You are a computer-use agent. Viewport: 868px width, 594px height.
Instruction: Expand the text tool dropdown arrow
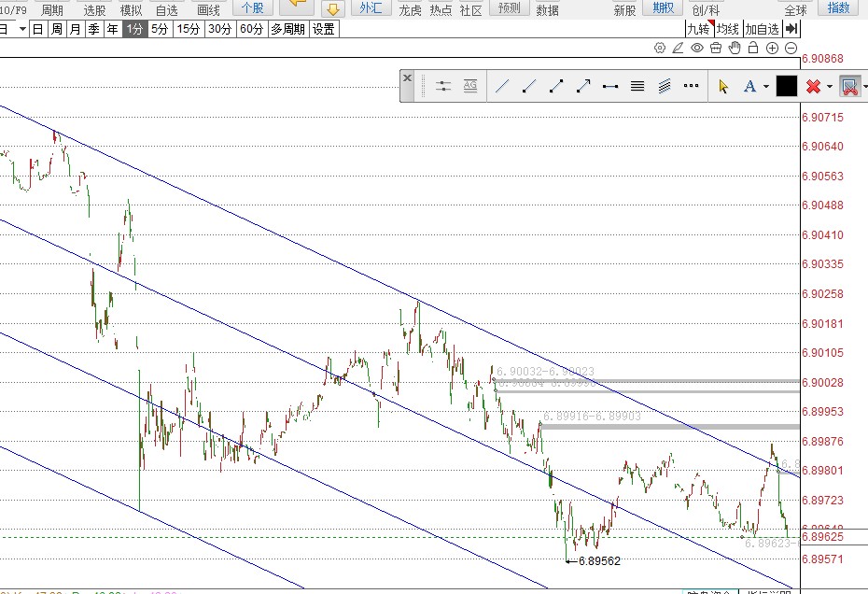(x=766, y=87)
